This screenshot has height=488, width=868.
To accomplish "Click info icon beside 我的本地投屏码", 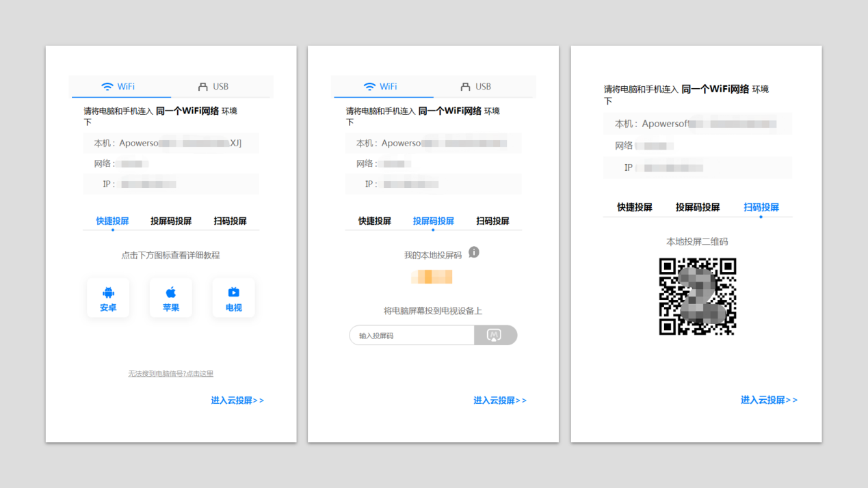I will [474, 252].
